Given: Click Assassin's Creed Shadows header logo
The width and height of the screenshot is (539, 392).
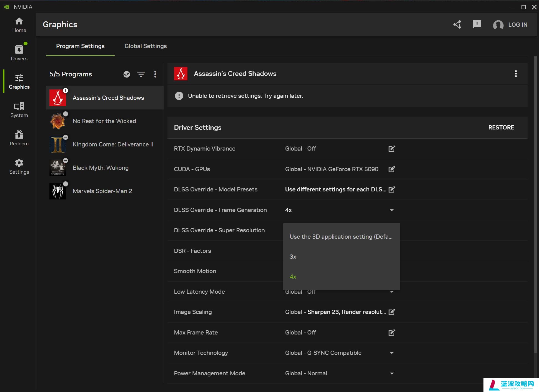Looking at the screenshot, I should [181, 74].
